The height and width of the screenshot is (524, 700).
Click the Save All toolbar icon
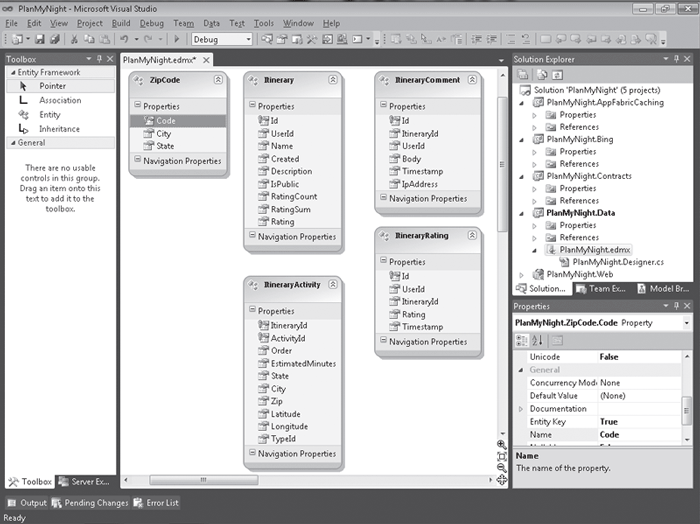click(54, 39)
